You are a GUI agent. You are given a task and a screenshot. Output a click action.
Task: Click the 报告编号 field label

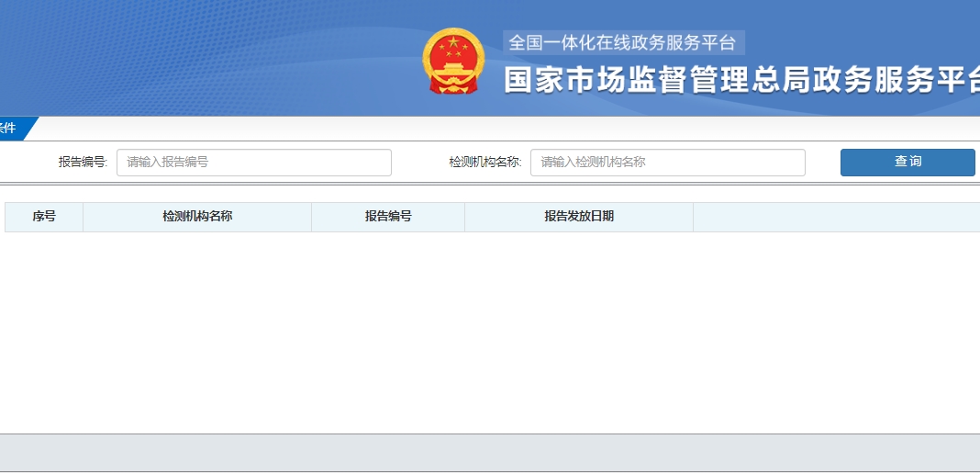coord(83,162)
